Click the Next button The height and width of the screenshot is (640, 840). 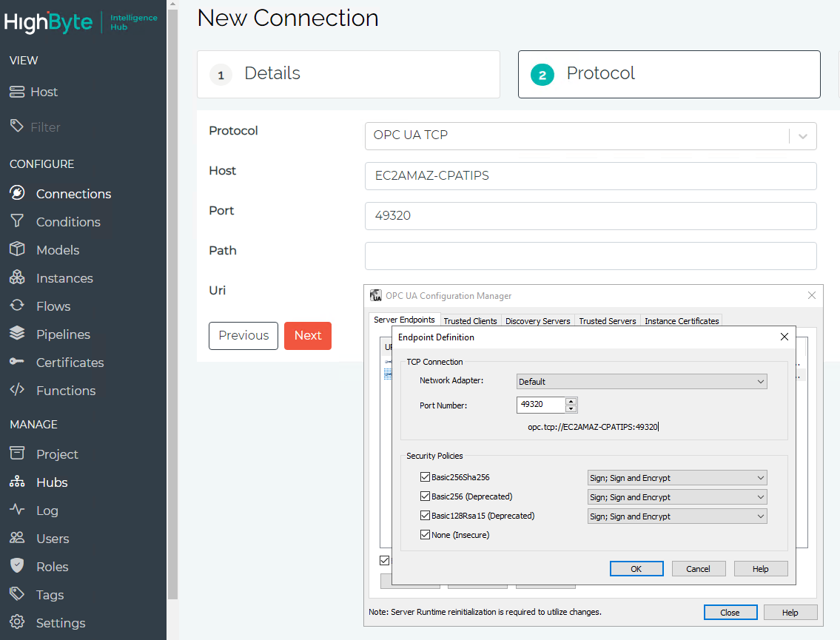pyautogui.click(x=307, y=335)
